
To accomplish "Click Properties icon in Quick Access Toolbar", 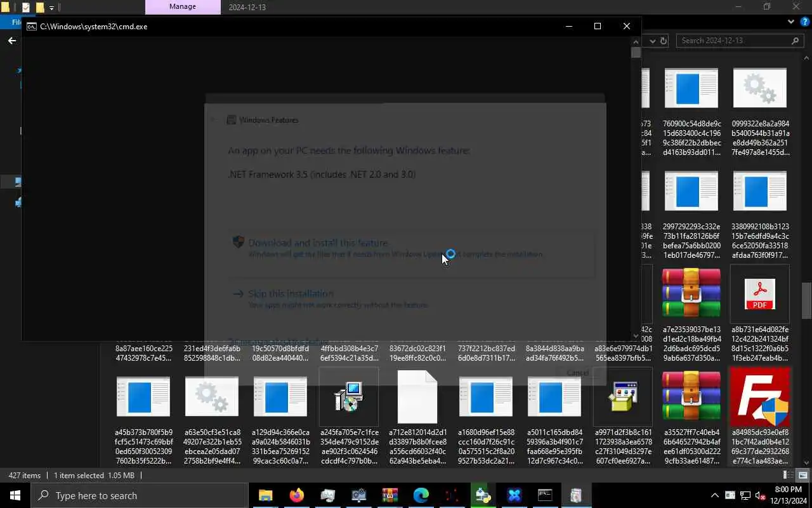I will [x=26, y=8].
